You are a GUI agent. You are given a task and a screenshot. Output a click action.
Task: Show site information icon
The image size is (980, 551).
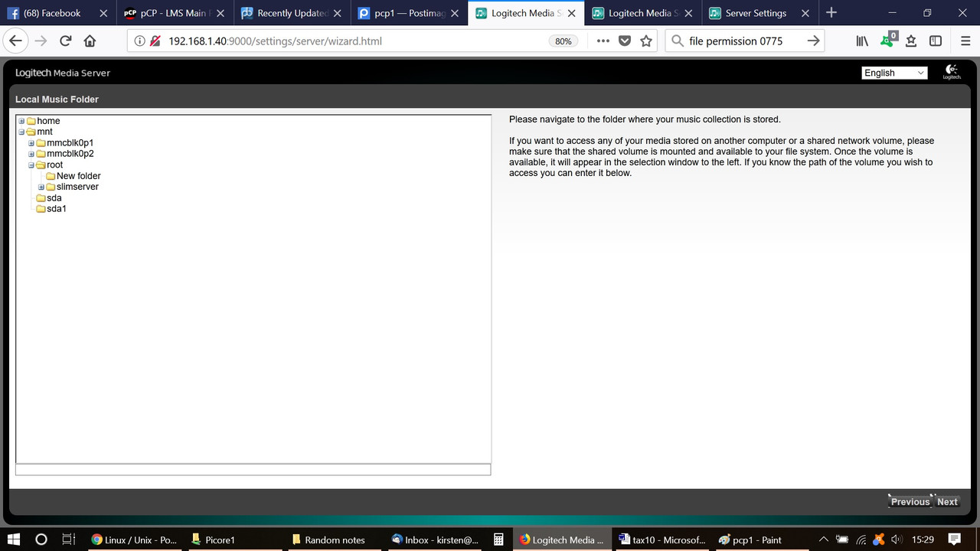[x=139, y=41]
